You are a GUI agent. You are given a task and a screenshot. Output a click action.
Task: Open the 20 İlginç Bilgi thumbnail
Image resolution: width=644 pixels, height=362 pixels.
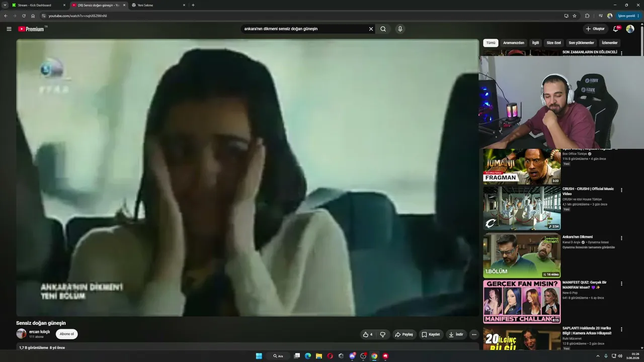[522, 338]
